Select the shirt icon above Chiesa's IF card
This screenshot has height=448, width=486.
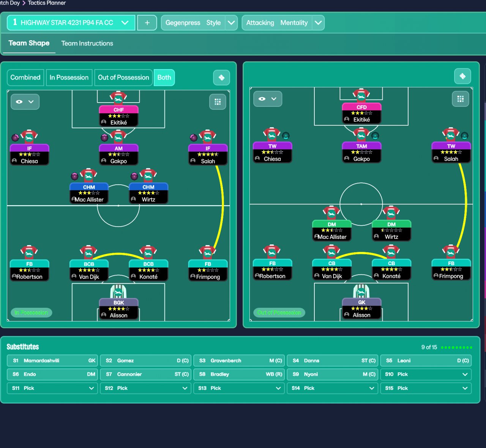pos(29,136)
